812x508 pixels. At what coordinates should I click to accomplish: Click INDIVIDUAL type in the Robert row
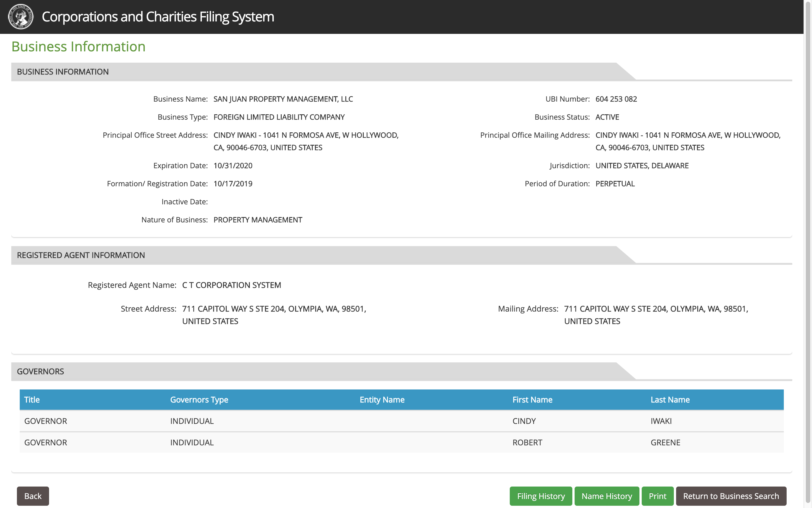pyautogui.click(x=192, y=443)
